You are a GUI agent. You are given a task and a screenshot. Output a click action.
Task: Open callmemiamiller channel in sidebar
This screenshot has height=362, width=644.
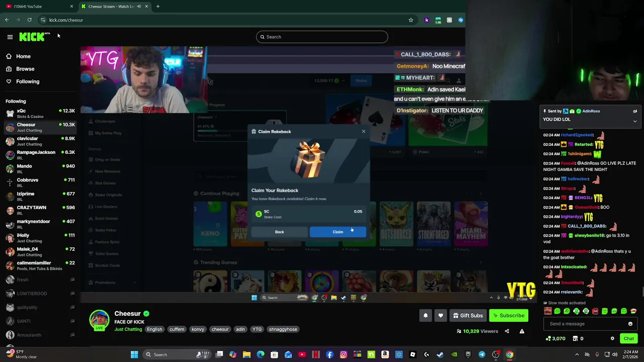pos(40,265)
